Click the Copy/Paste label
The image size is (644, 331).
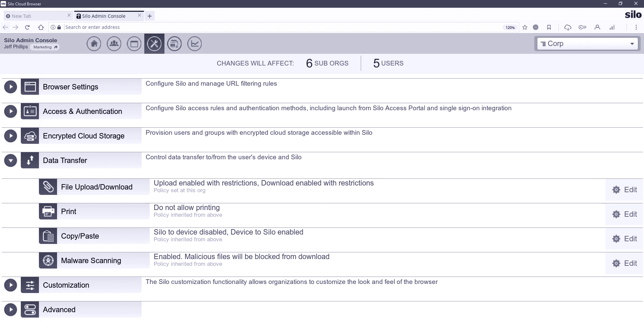[80, 236]
